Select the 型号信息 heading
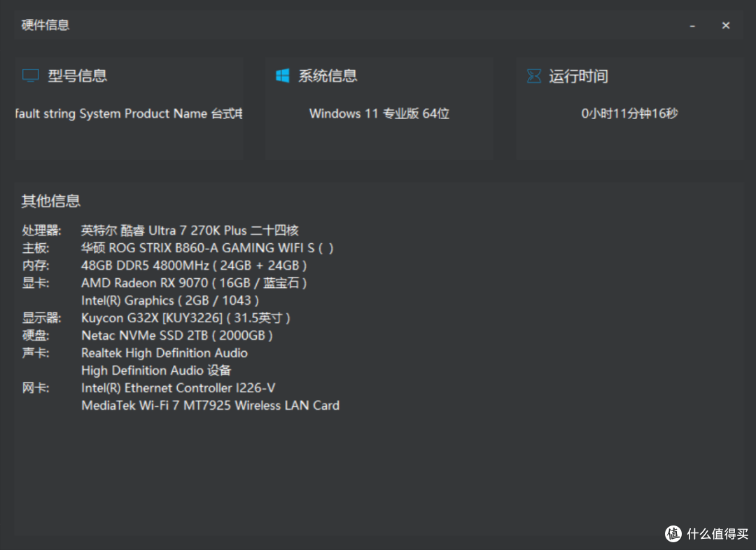This screenshot has width=756, height=550. pos(77,76)
